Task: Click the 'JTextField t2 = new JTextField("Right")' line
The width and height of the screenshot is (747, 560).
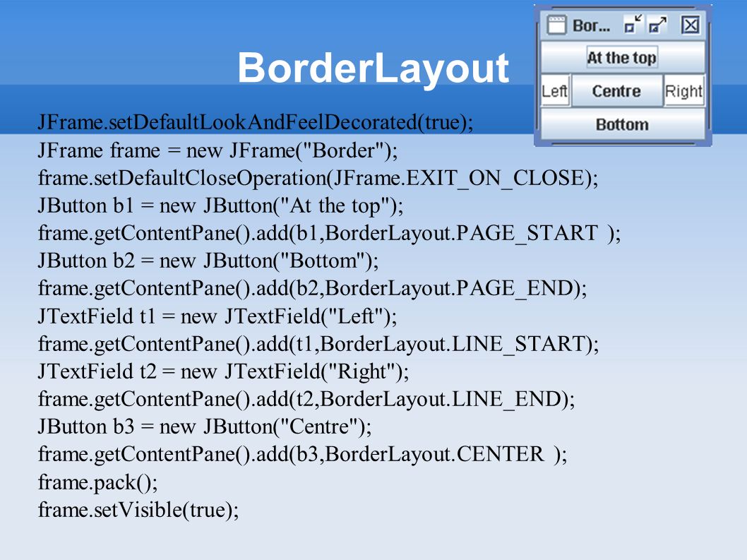Action: pyautogui.click(x=223, y=371)
